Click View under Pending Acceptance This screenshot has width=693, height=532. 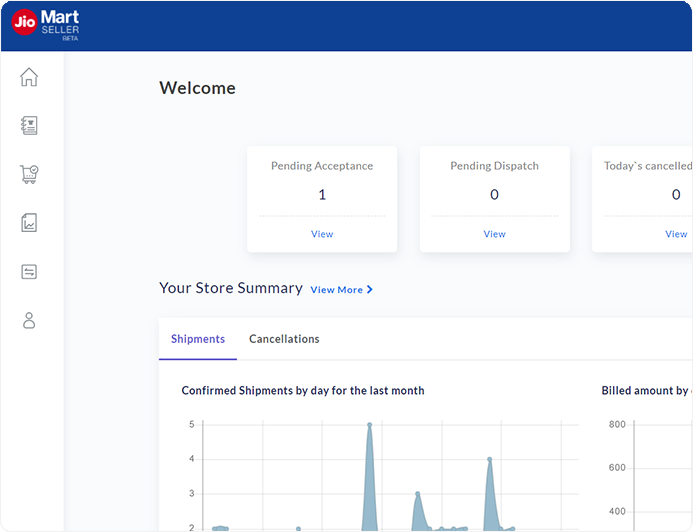click(322, 234)
